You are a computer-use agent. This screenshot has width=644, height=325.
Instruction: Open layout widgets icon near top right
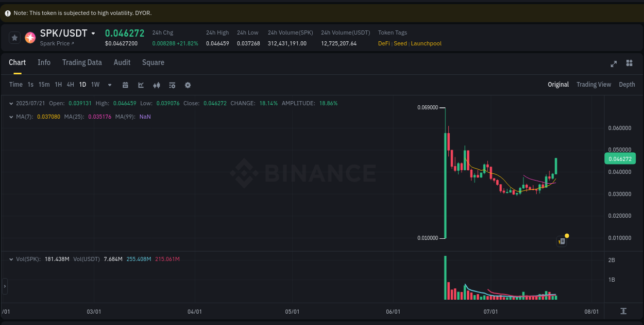[x=629, y=63]
